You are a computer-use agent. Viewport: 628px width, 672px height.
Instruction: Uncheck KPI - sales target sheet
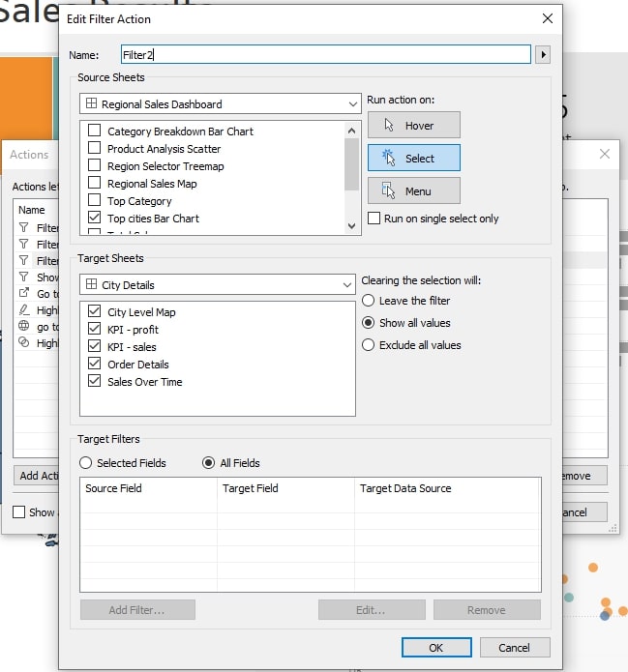95,346
